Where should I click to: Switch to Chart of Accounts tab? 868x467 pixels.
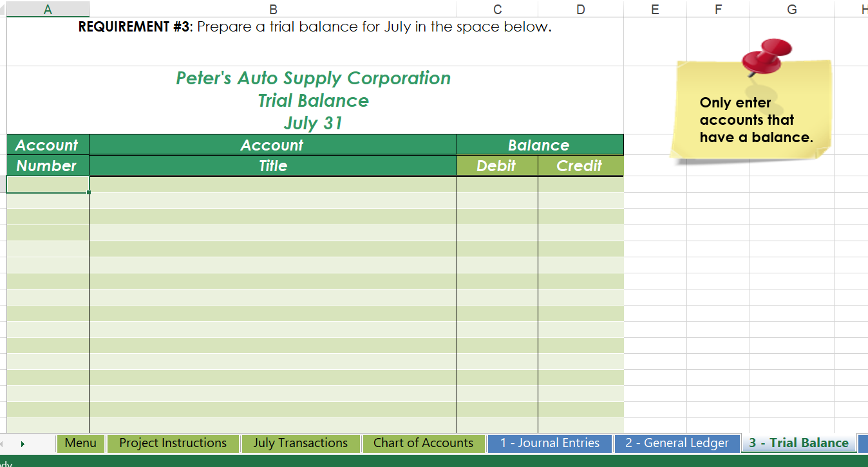[x=423, y=443]
